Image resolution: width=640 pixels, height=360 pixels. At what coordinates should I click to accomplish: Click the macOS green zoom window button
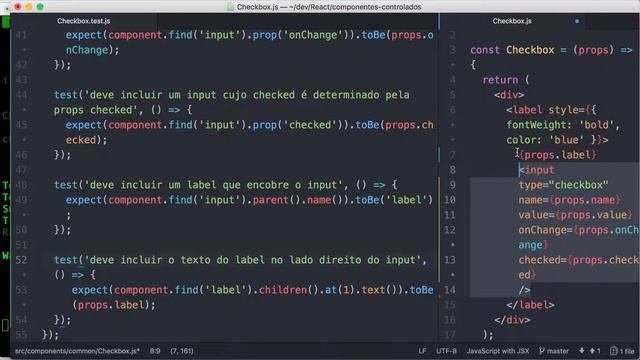40,7
